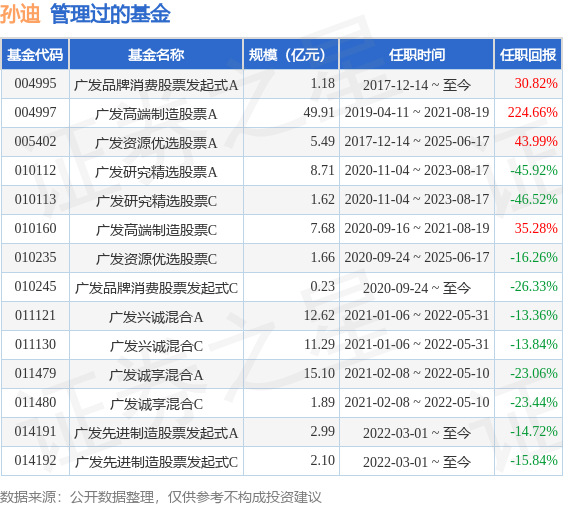Select tenure 2021-02-08 ~ 2022-05-10 for 011480

(x=417, y=403)
